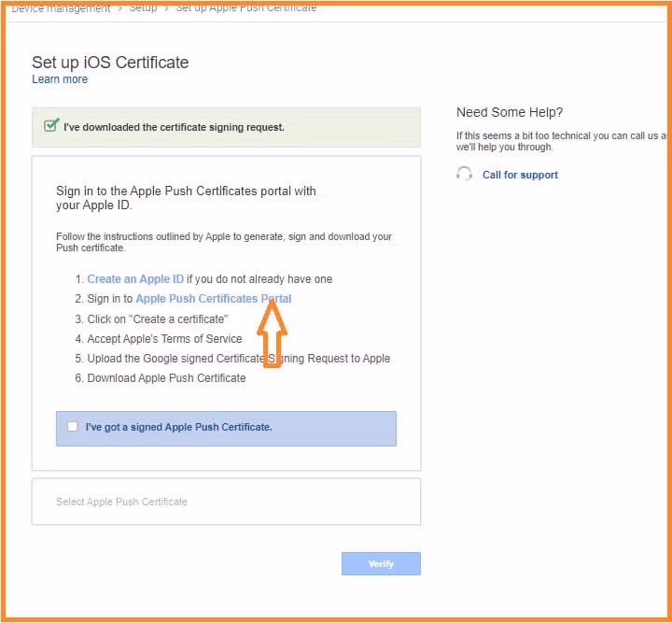Image resolution: width=672 pixels, height=623 pixels.
Task: Click the headset support icon
Action: [x=464, y=175]
